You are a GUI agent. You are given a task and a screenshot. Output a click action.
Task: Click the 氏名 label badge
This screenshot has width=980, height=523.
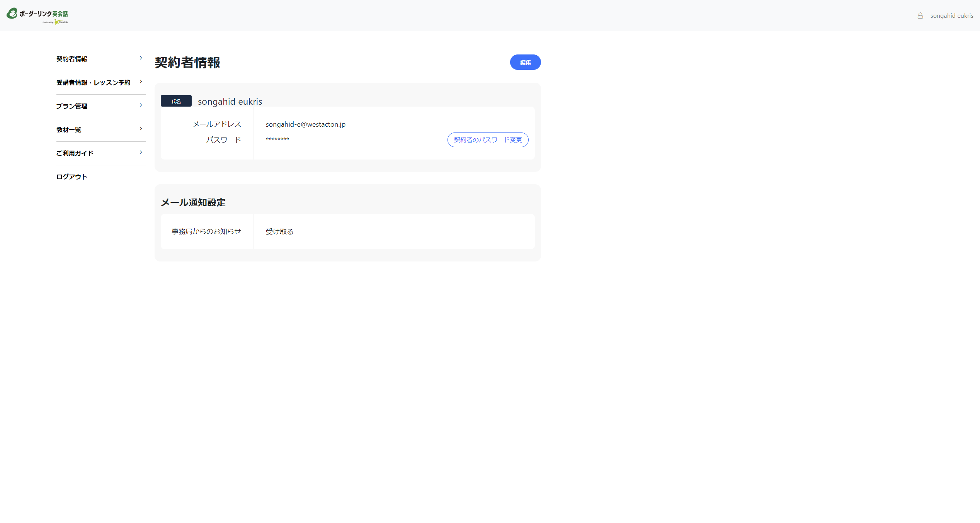click(176, 101)
